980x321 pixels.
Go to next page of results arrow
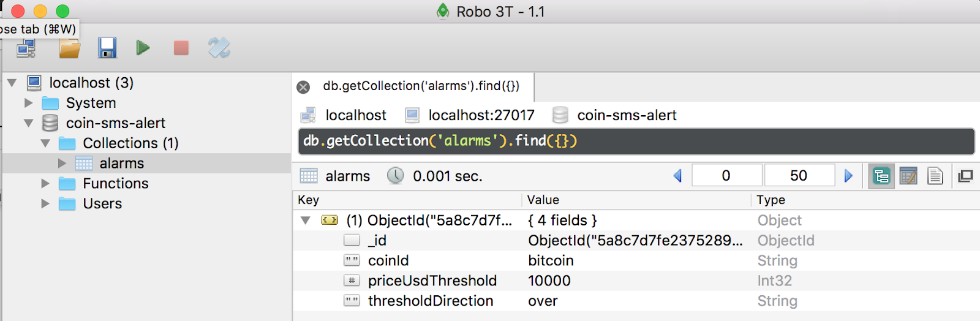click(848, 176)
